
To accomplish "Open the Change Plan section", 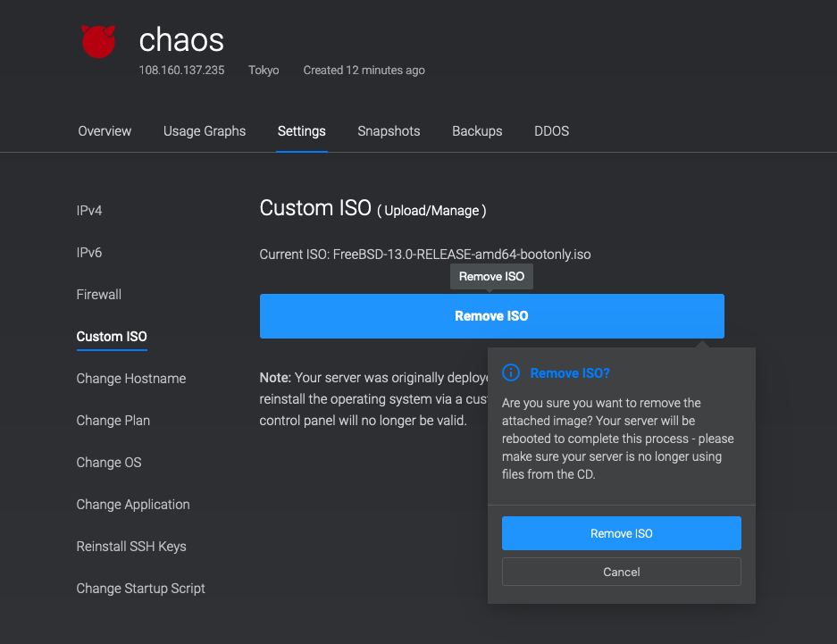I will point(113,421).
